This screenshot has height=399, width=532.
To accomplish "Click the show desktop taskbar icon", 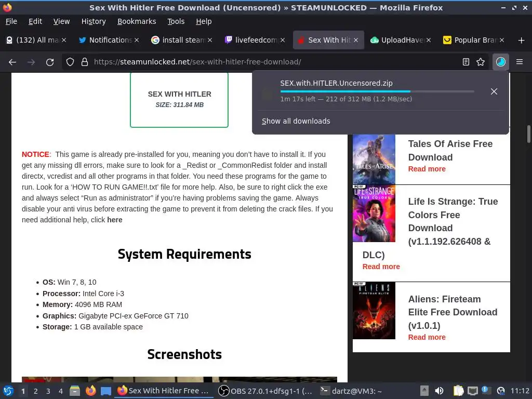I will pos(106,391).
